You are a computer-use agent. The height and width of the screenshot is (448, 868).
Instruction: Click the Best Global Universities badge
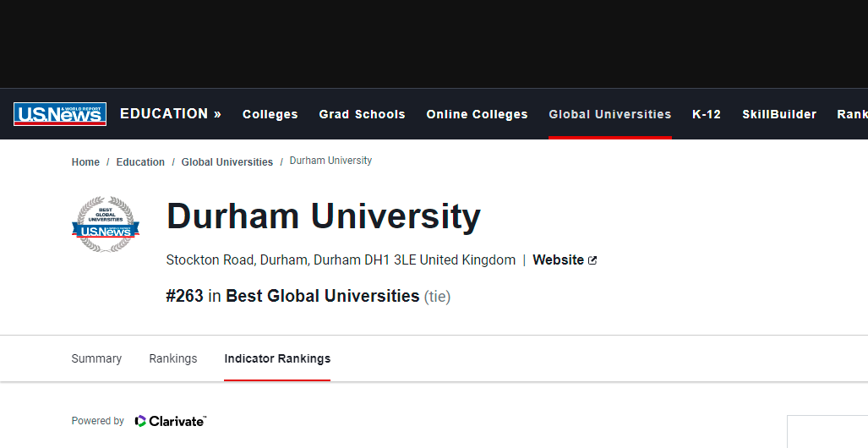[x=105, y=224]
